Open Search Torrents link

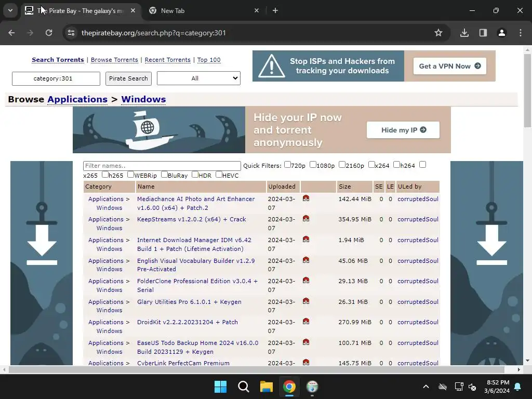point(58,60)
